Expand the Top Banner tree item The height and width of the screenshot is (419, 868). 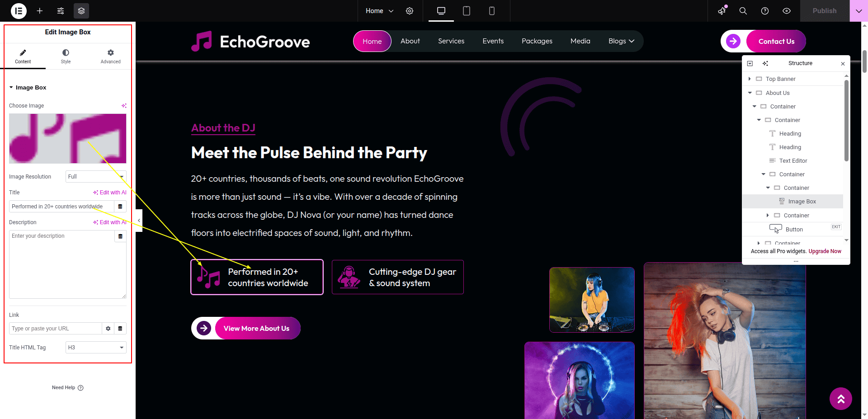tap(750, 79)
